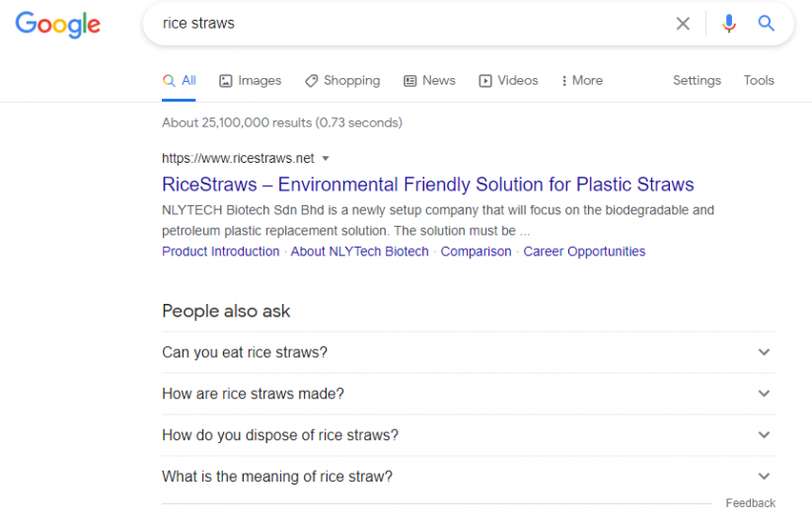This screenshot has height=525, width=812.
Task: Click the blue magnifier search button
Action: point(766,24)
